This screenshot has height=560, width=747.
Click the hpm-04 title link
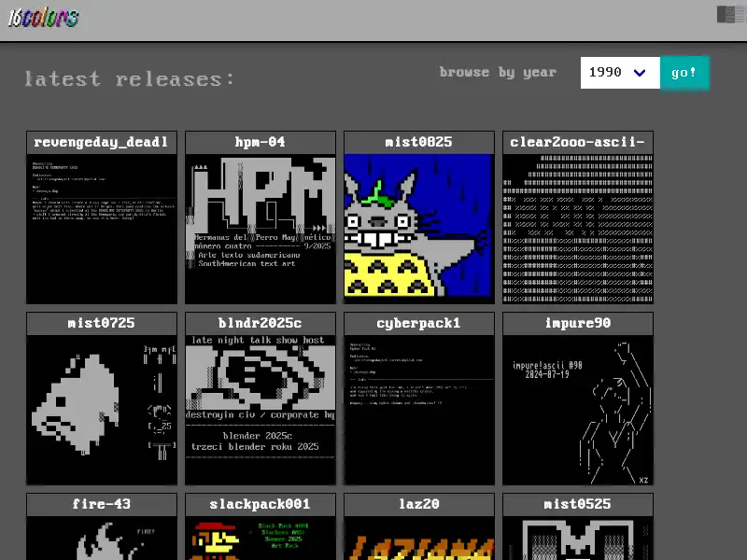tap(260, 142)
